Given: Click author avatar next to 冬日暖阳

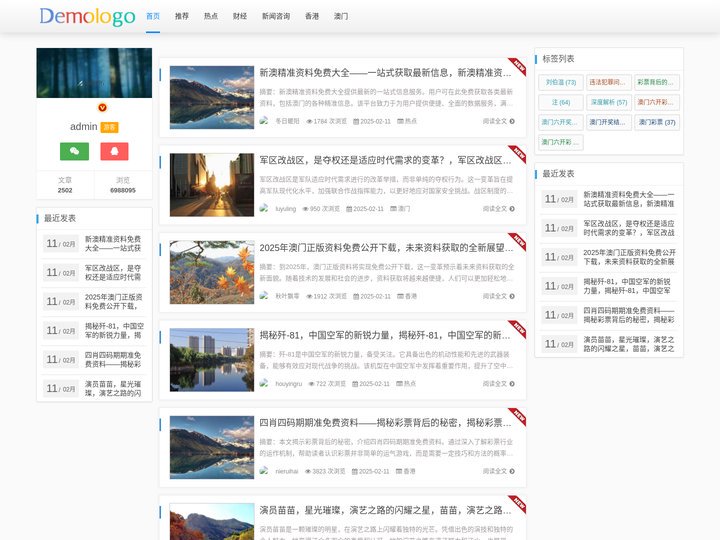Looking at the screenshot, I should tap(264, 121).
